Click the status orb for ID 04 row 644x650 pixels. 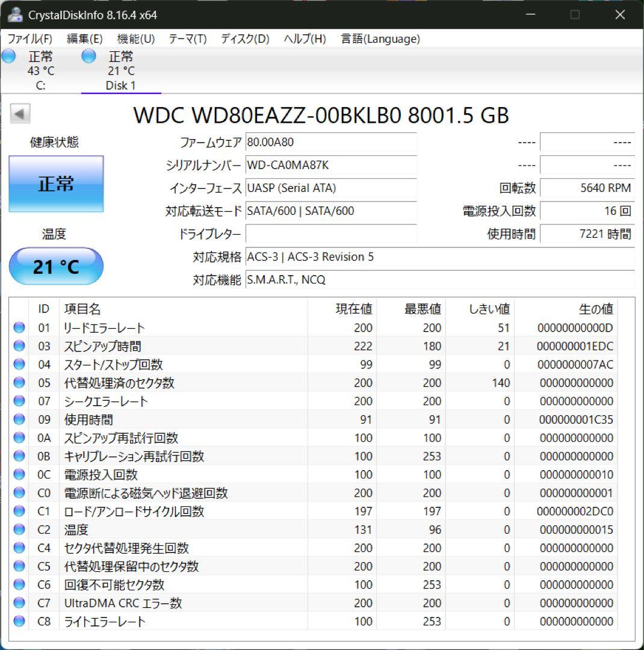19,364
